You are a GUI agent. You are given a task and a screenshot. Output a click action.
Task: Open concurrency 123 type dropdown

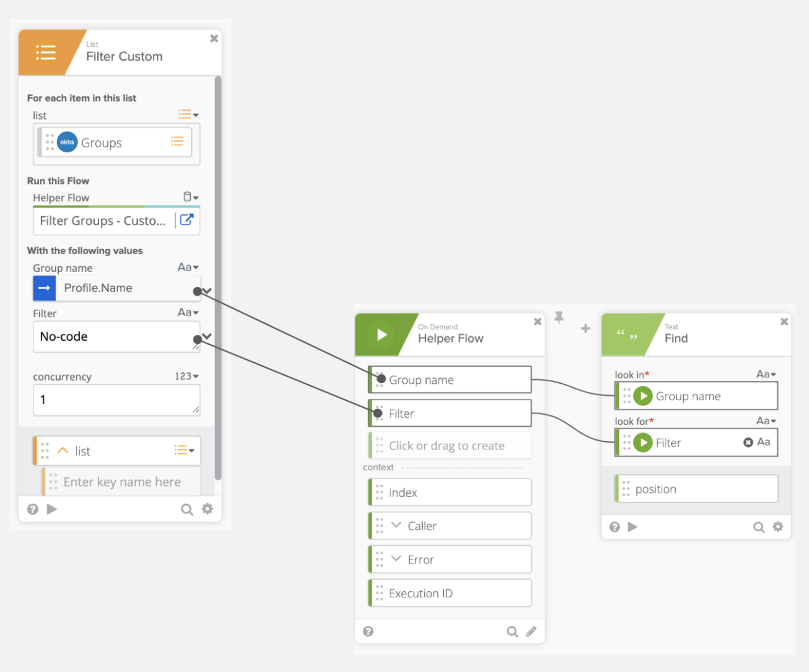[x=186, y=376]
